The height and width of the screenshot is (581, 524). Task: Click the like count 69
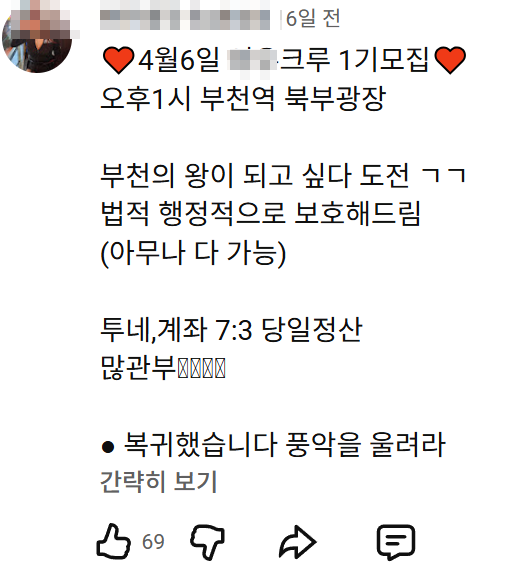click(x=153, y=542)
